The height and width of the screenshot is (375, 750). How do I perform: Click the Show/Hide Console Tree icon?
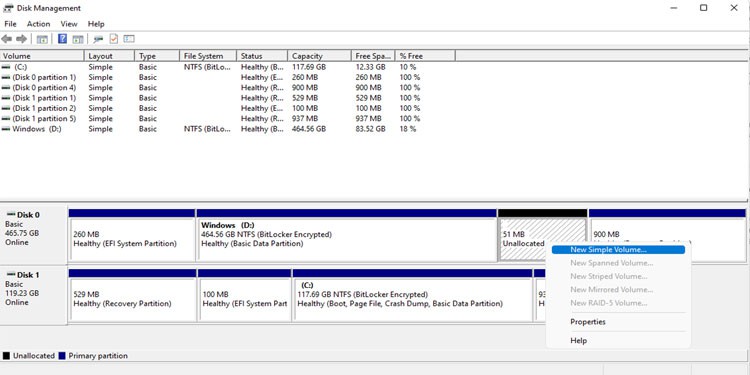pyautogui.click(x=42, y=39)
